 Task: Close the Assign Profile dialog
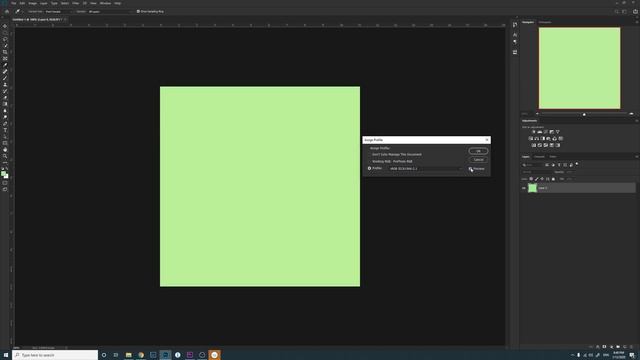pos(487,140)
